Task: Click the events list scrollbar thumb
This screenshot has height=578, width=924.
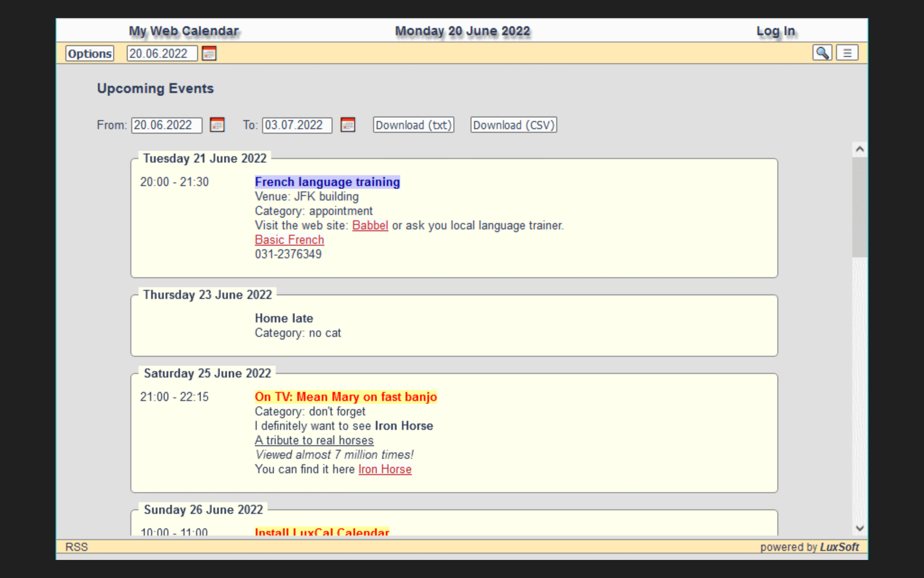Action: (859, 208)
